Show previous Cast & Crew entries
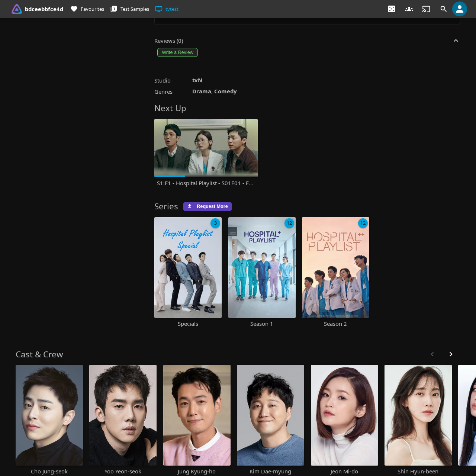Image resolution: width=476 pixels, height=476 pixels. [432, 354]
